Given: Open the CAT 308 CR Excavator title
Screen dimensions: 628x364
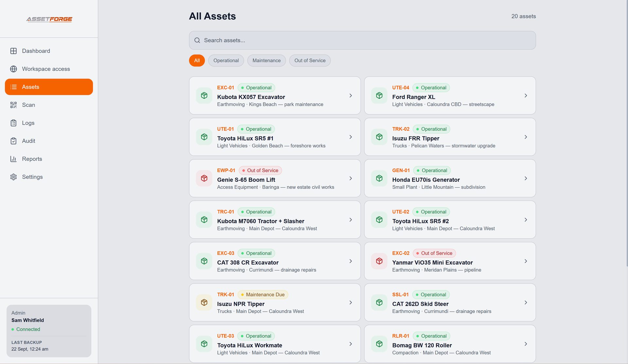Looking at the screenshot, I should (248, 263).
